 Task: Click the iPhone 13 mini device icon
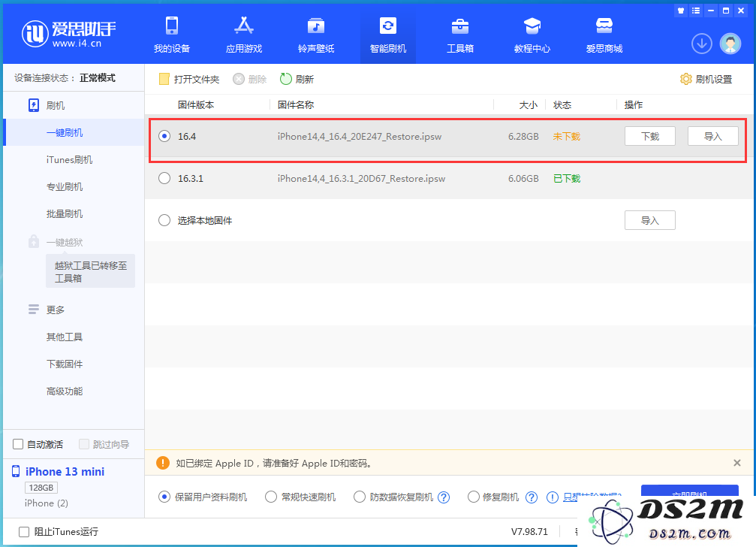click(16, 471)
